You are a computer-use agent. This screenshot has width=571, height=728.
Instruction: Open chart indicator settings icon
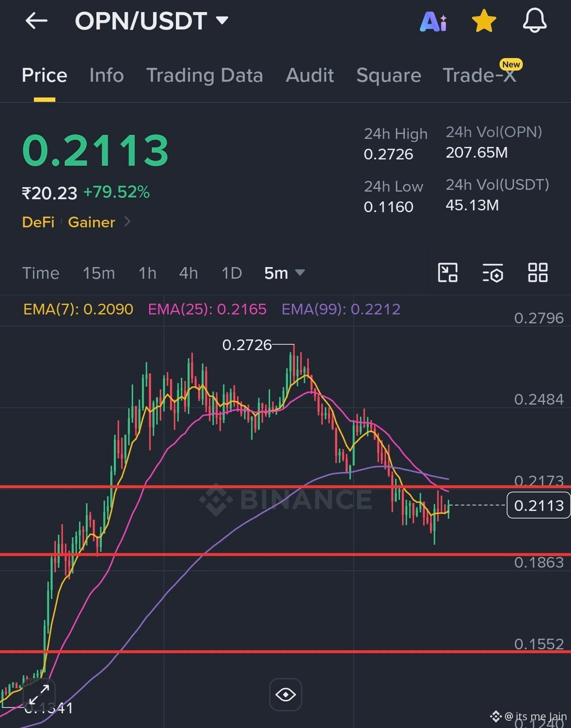[493, 272]
